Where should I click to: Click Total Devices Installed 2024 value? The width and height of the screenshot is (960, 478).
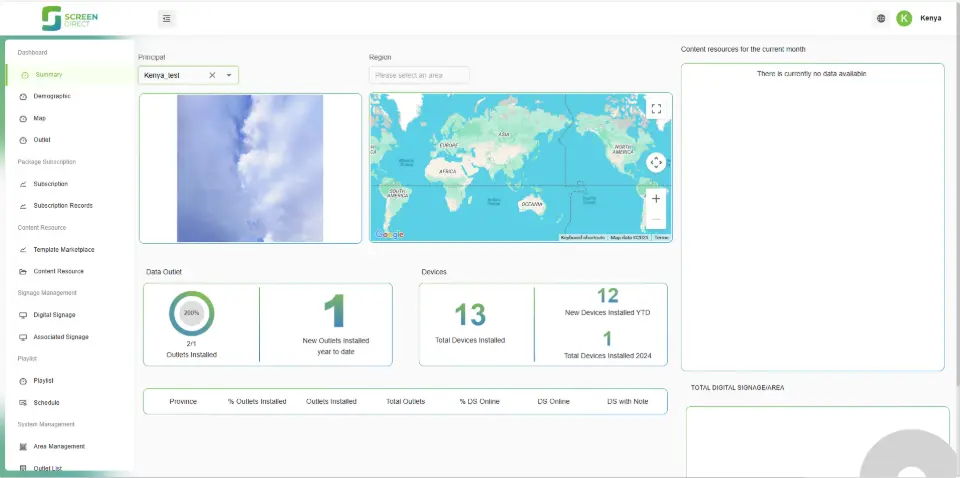coord(607,338)
